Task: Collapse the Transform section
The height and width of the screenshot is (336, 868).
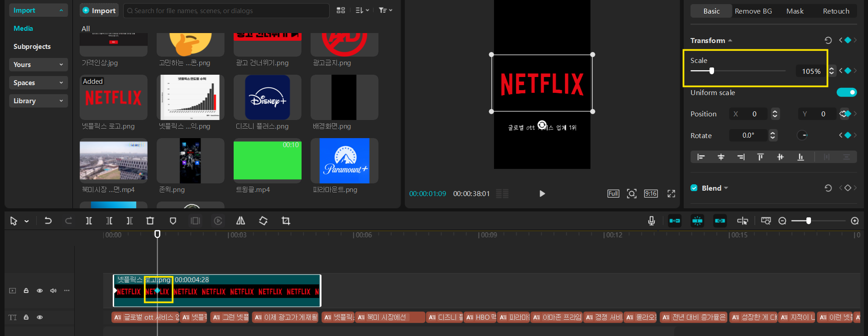Action: point(730,41)
